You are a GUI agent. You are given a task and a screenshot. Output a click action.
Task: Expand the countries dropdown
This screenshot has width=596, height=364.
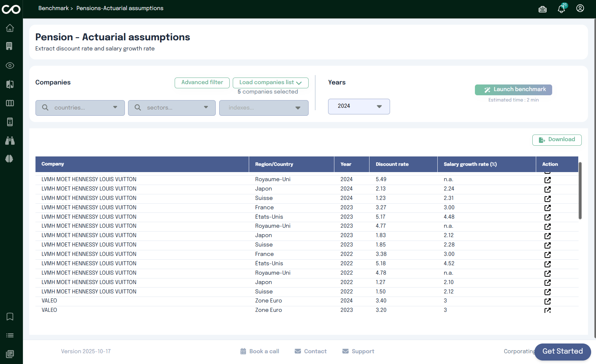pos(80,108)
